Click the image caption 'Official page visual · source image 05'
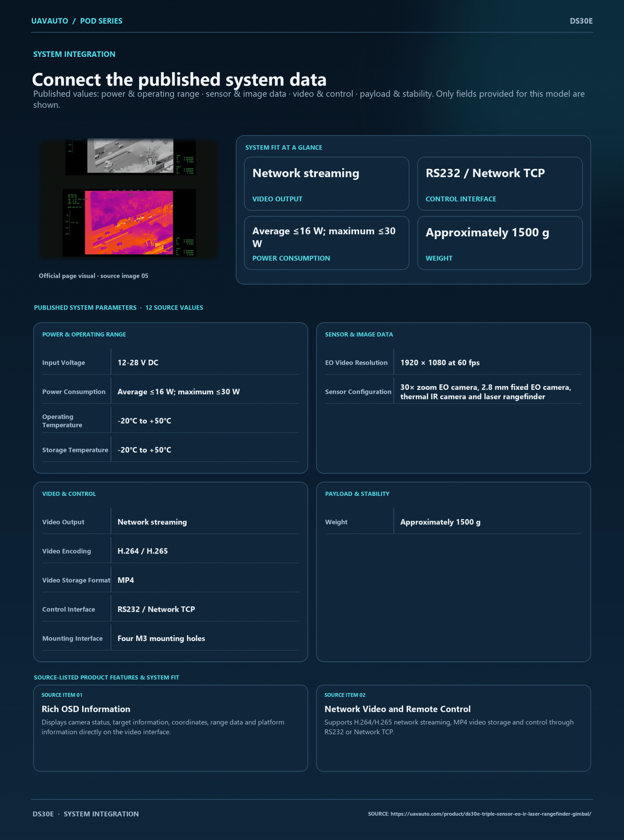Image resolution: width=624 pixels, height=840 pixels. (x=94, y=276)
